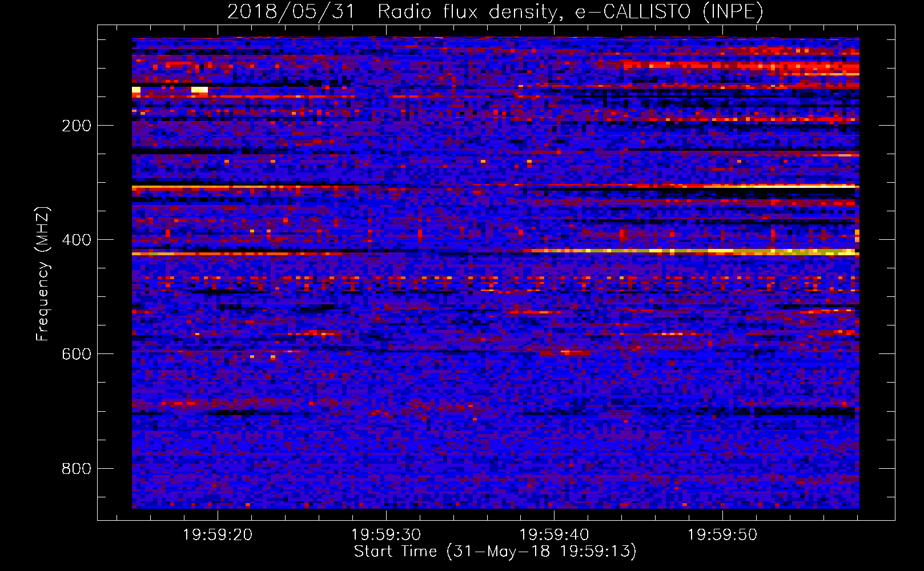This screenshot has width=924, height=571.
Task: Click the 200 frequency tick label
Action: (77, 126)
